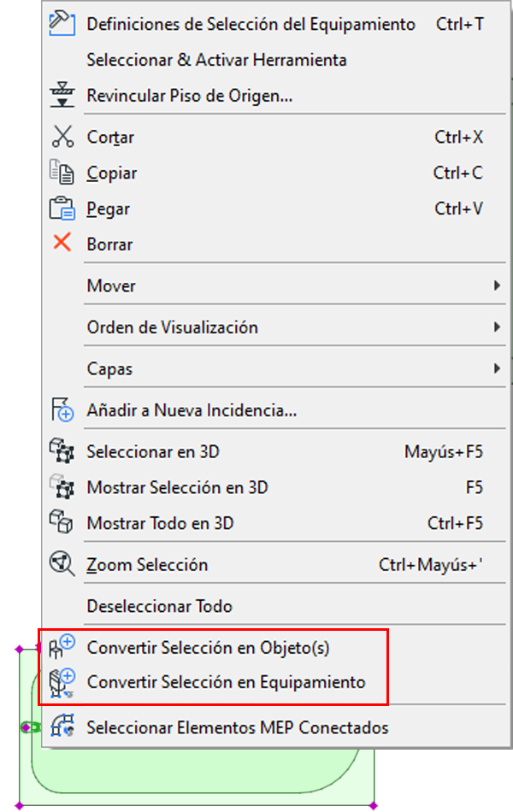Click the red X Borrar icon
The width and height of the screenshot is (513, 812).
point(62,244)
